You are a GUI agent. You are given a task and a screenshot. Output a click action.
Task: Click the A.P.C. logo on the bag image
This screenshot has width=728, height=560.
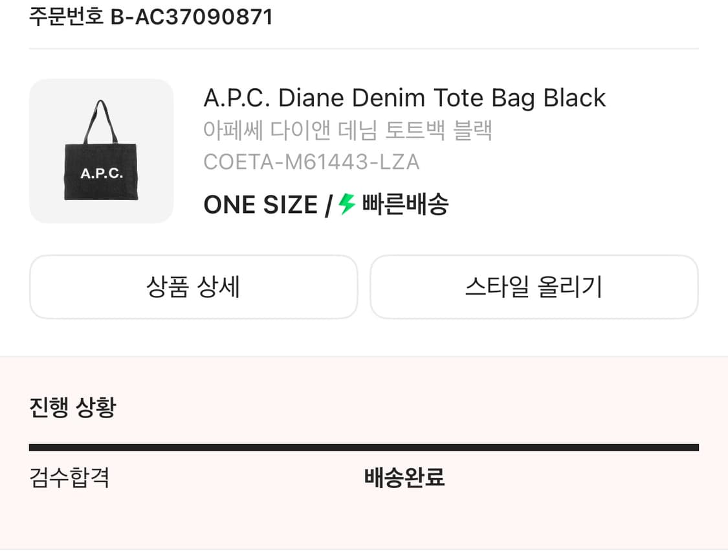[102, 174]
